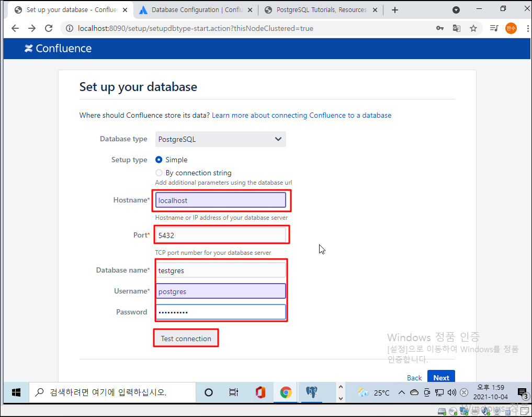Click the taskbar down arrow beside pgAdmin
The height and width of the screenshot is (417, 532).
point(341,398)
